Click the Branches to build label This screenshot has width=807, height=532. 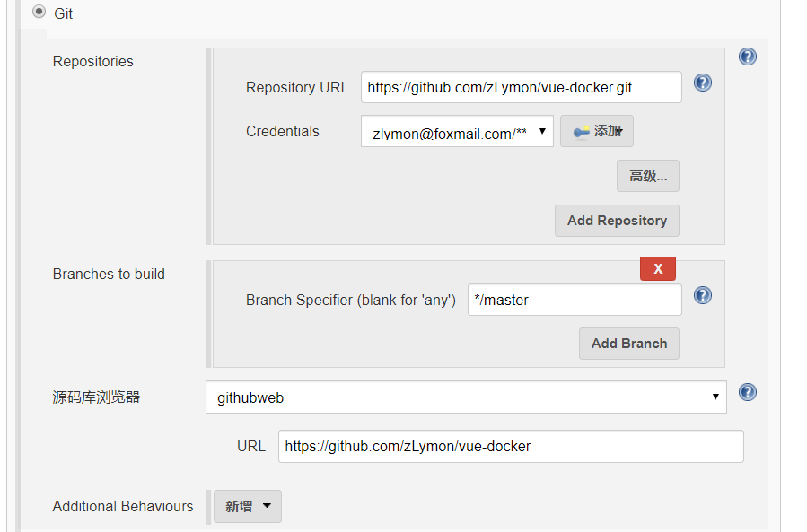coord(109,275)
